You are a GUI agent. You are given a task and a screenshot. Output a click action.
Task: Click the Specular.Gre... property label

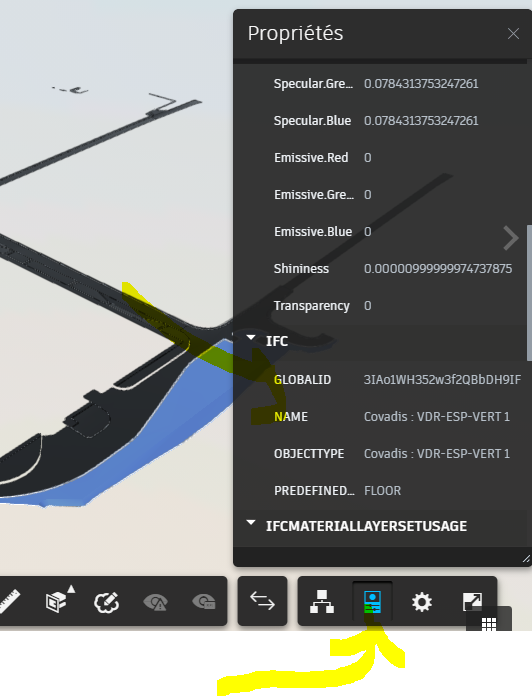pyautogui.click(x=313, y=83)
